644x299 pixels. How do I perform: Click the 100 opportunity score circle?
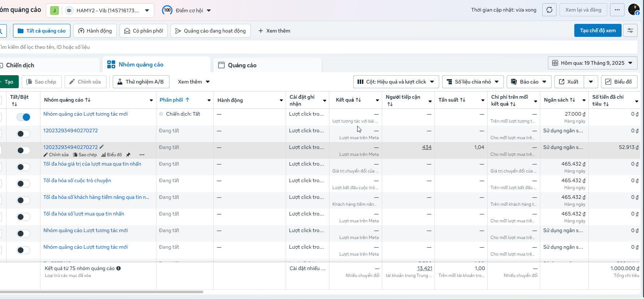click(167, 10)
